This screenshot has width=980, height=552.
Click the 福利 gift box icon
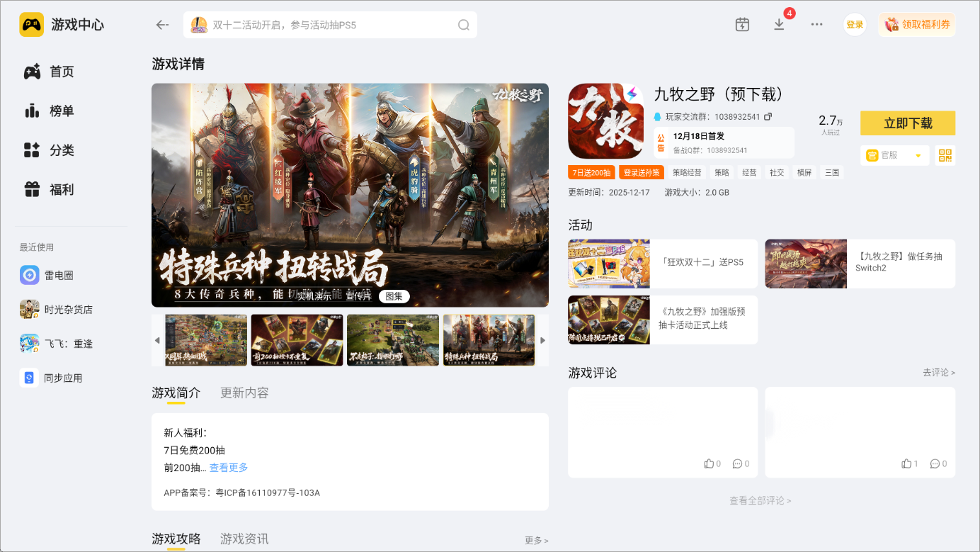[32, 190]
